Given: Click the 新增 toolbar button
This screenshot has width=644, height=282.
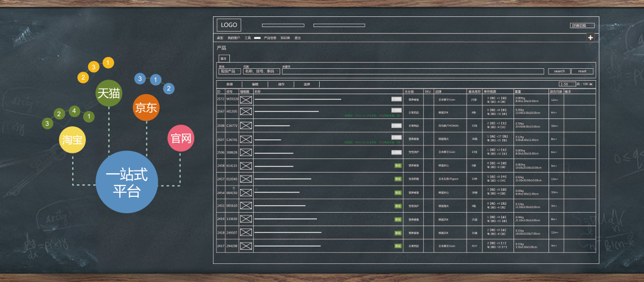Looking at the screenshot, I should (229, 84).
